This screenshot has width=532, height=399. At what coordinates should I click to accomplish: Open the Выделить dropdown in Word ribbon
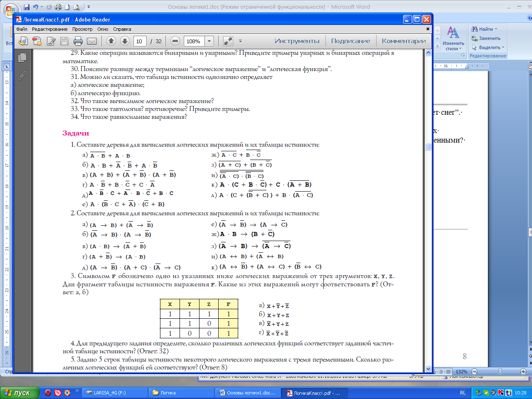coord(503,47)
